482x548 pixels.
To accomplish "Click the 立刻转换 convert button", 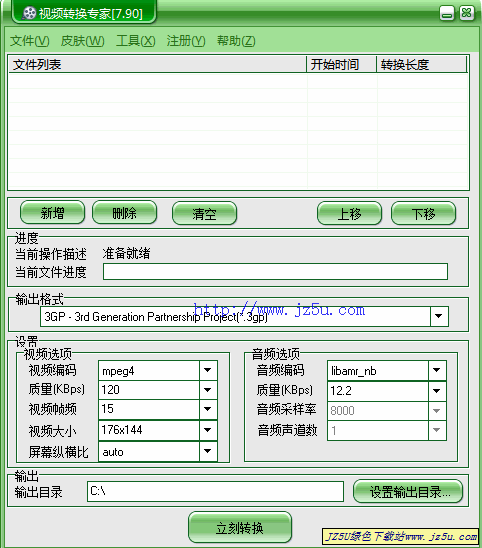I will (240, 527).
